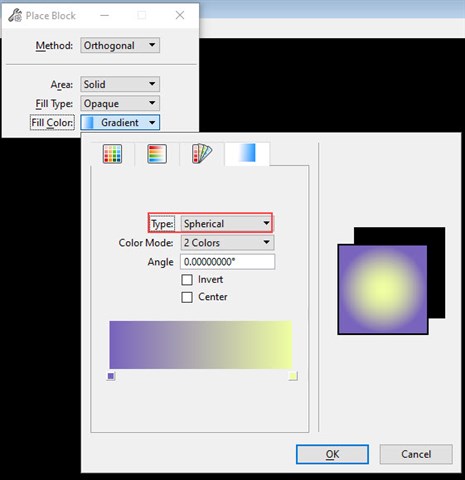Click the gradient ramp bar

click(x=201, y=345)
